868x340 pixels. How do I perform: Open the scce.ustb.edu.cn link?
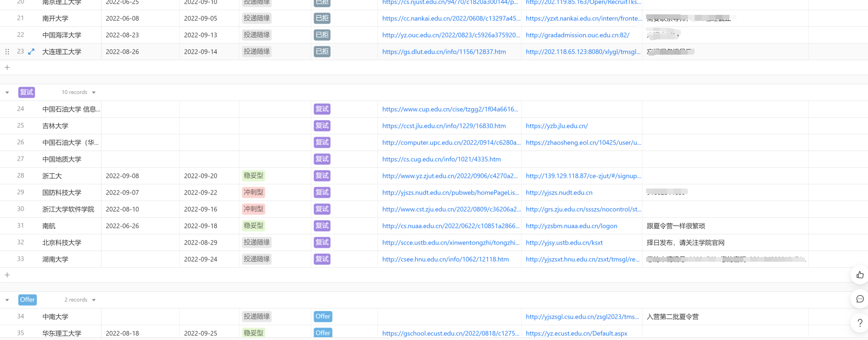tap(451, 243)
